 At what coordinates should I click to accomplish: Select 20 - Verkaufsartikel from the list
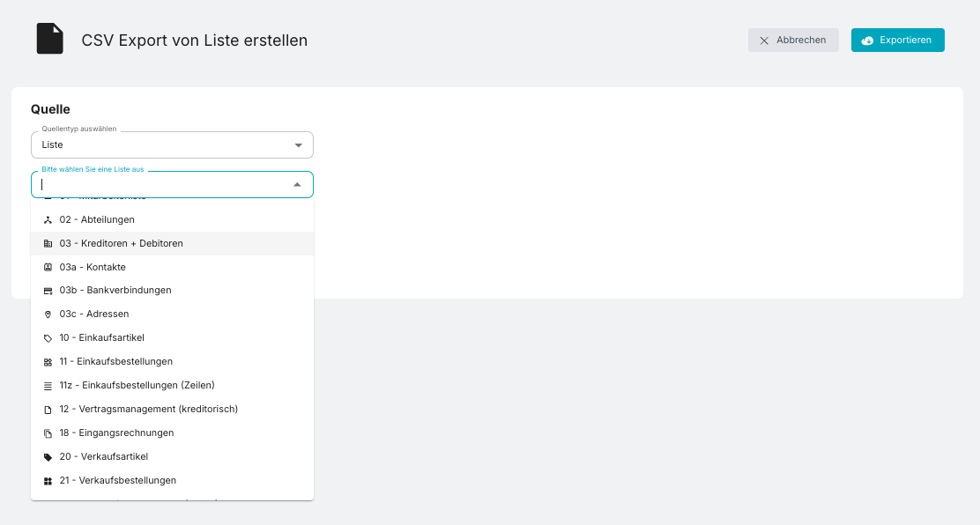[x=104, y=456]
